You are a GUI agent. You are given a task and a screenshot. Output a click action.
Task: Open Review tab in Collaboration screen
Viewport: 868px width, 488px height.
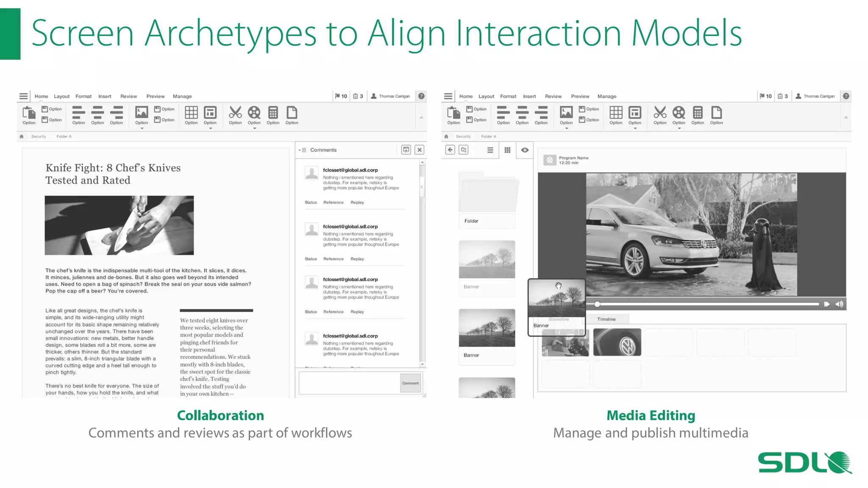point(128,96)
